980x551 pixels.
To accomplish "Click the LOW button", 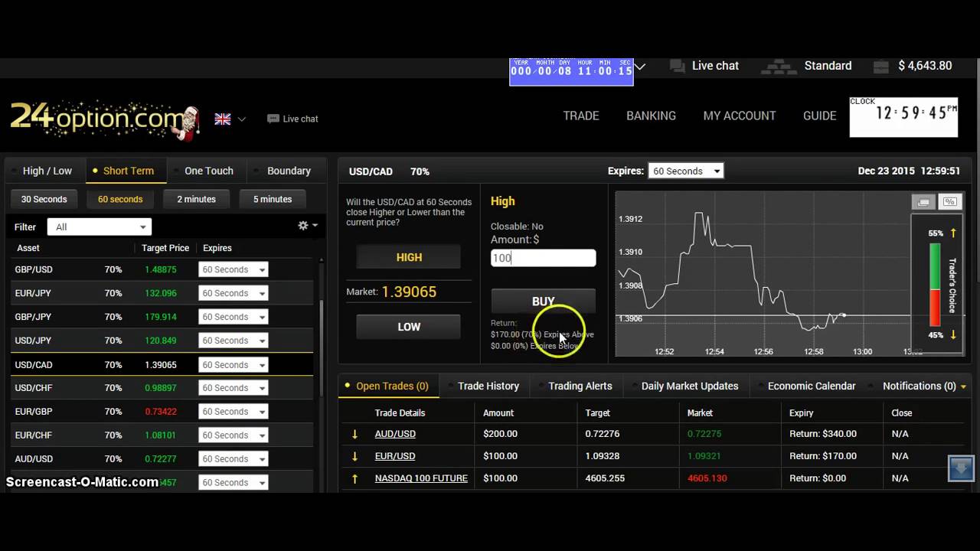I will 409,327.
